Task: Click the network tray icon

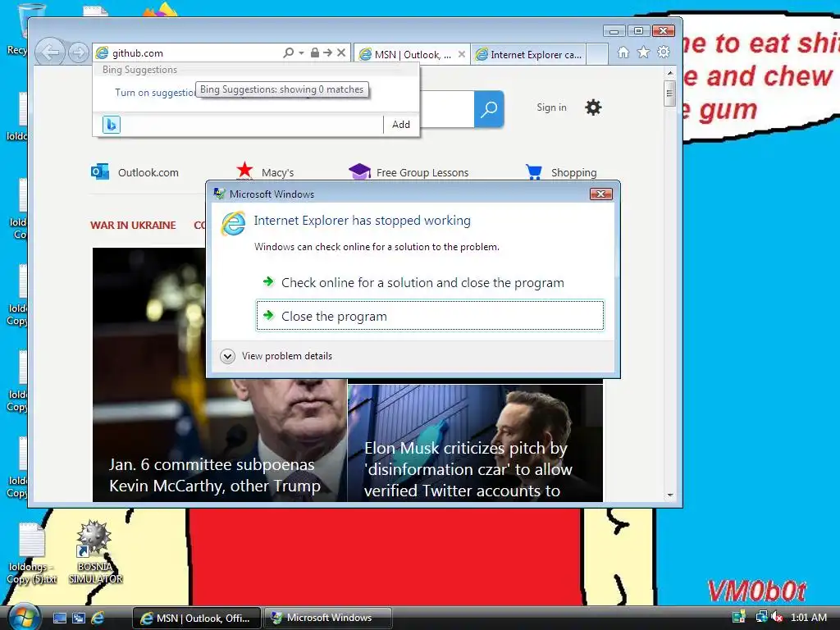Action: [x=761, y=617]
